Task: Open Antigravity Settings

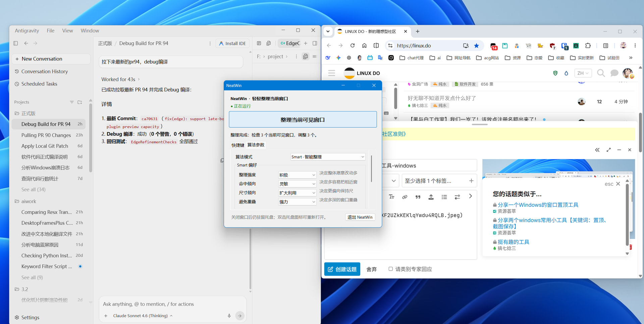Action: coord(27,317)
